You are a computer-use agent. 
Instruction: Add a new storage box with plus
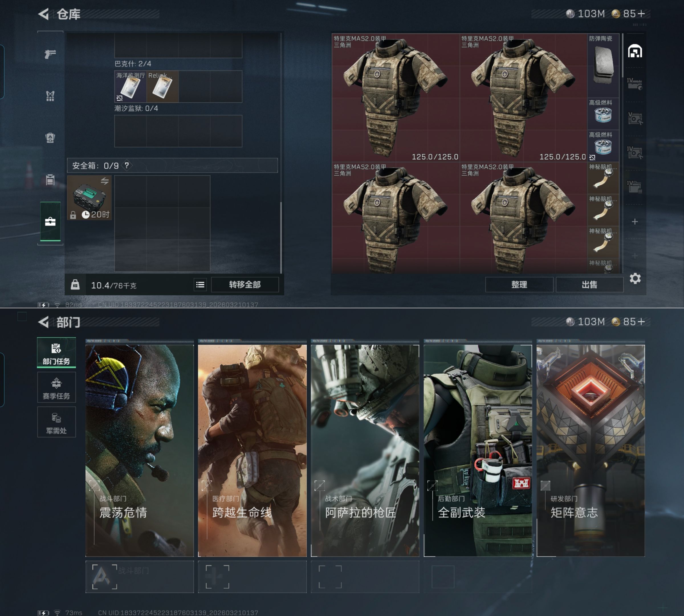click(635, 222)
